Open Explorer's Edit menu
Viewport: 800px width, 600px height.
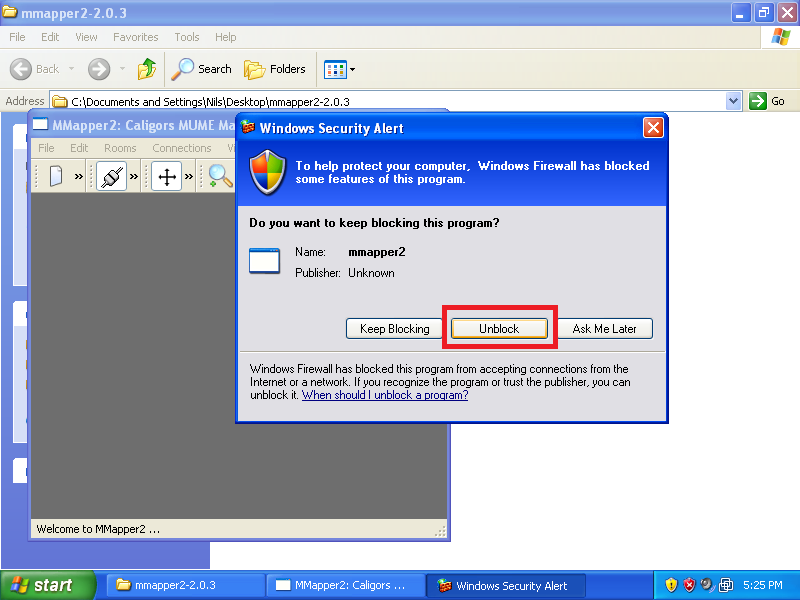[x=50, y=37]
